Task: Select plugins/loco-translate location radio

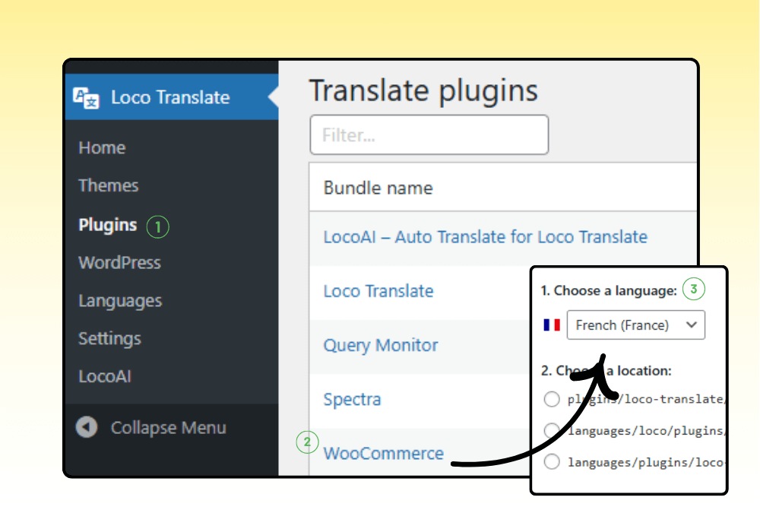Action: coord(552,399)
